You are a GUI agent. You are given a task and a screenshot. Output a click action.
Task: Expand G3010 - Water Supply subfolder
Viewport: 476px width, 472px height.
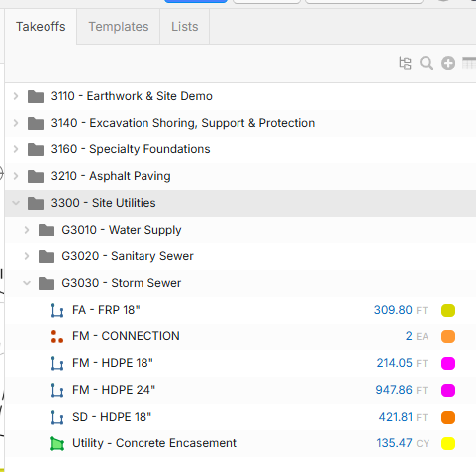point(27,230)
